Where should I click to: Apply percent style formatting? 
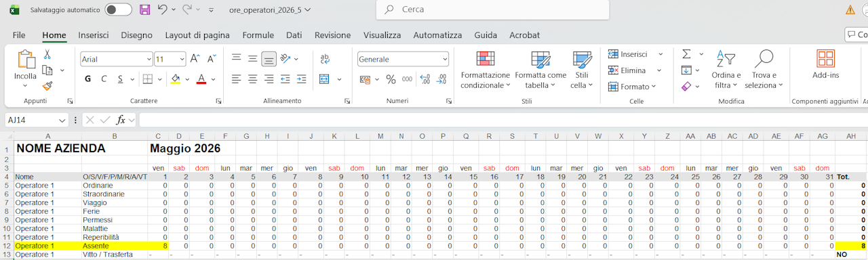pyautogui.click(x=391, y=79)
